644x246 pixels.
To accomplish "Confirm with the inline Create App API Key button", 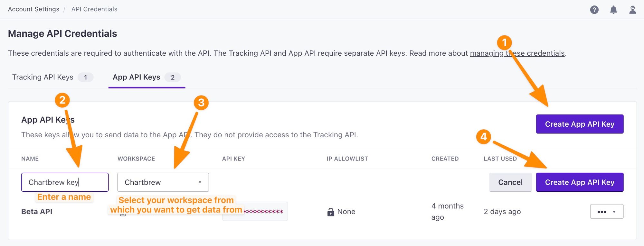I will 579,182.
